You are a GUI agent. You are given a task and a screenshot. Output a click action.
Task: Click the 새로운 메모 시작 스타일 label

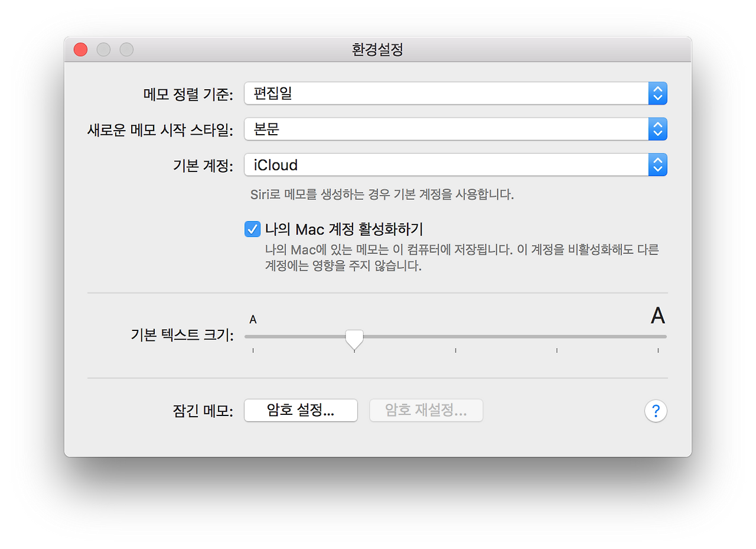pos(160,129)
